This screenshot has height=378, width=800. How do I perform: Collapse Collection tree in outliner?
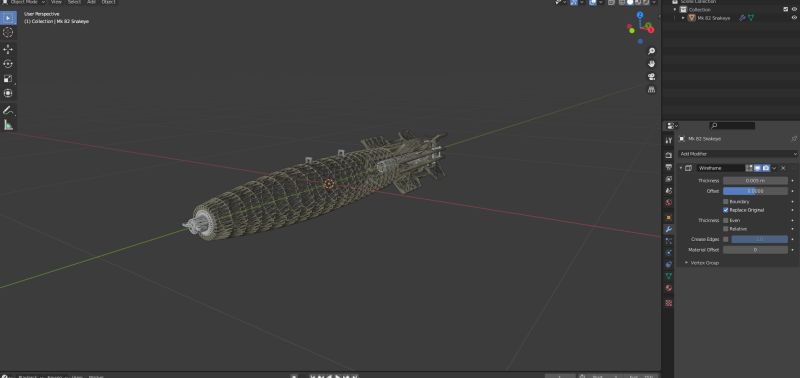coord(675,9)
